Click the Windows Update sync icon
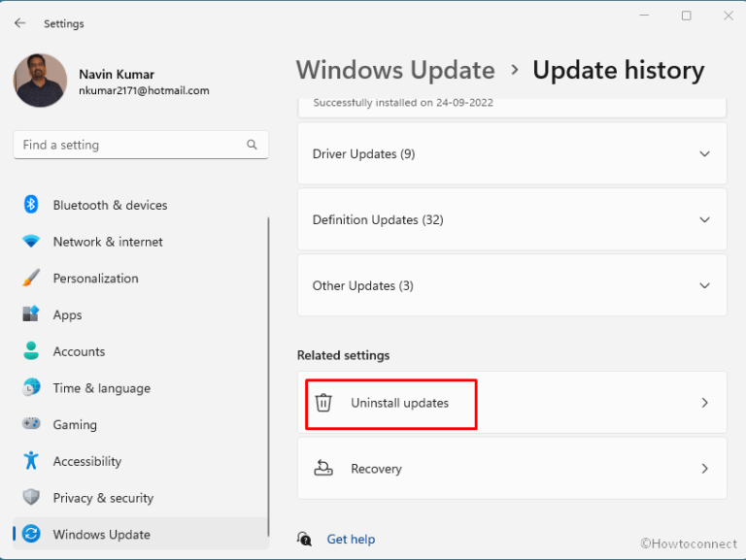 tap(31, 534)
